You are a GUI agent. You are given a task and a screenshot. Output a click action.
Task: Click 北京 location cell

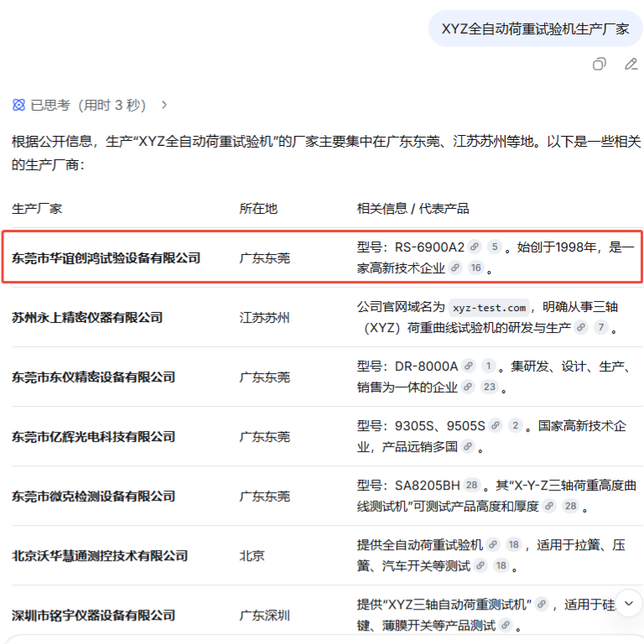point(252,556)
